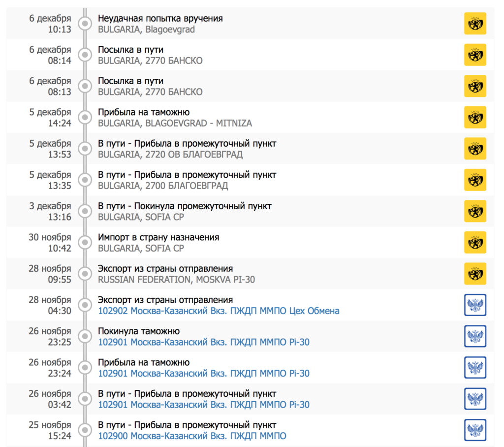The height and width of the screenshot is (447, 504).
Task: Click Импорт в страну назначения status text
Action: click(158, 237)
